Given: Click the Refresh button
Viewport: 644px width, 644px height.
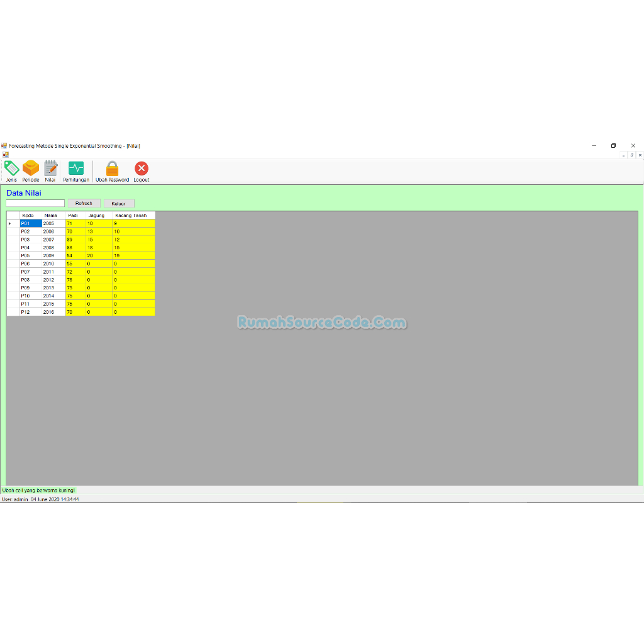Looking at the screenshot, I should point(84,203).
